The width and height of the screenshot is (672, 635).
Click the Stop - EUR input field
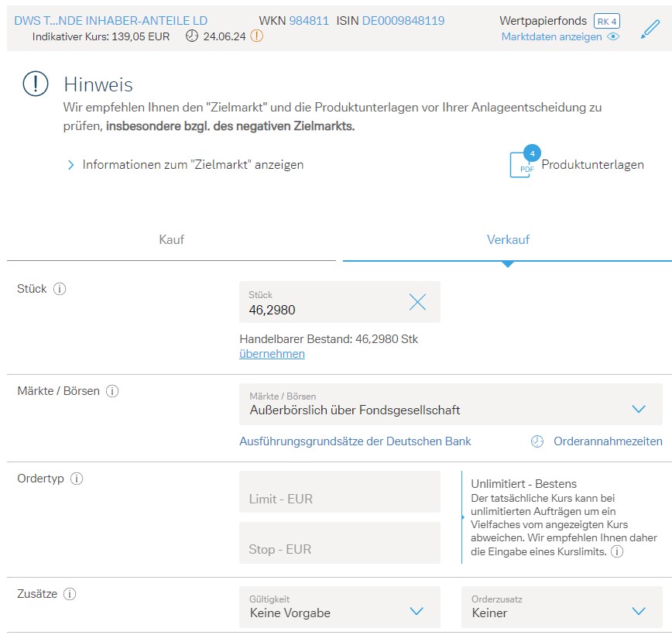point(339,543)
